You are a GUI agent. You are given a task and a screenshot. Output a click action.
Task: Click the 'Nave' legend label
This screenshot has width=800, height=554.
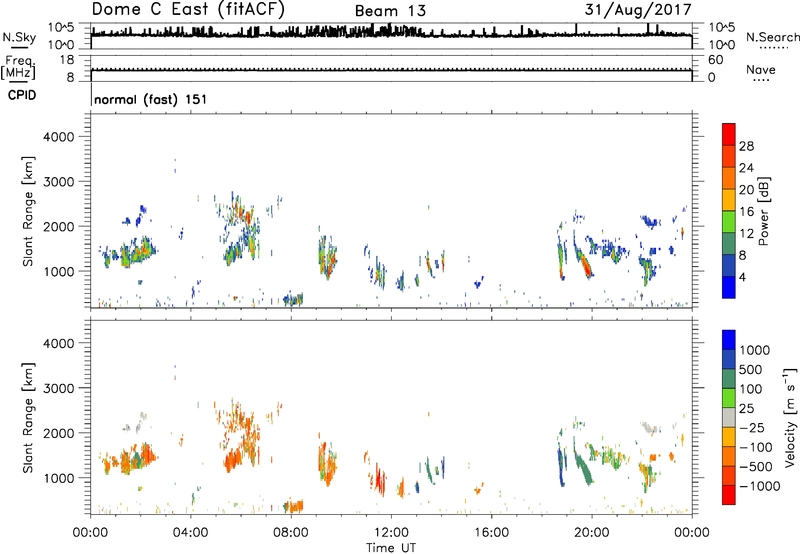[x=760, y=70]
